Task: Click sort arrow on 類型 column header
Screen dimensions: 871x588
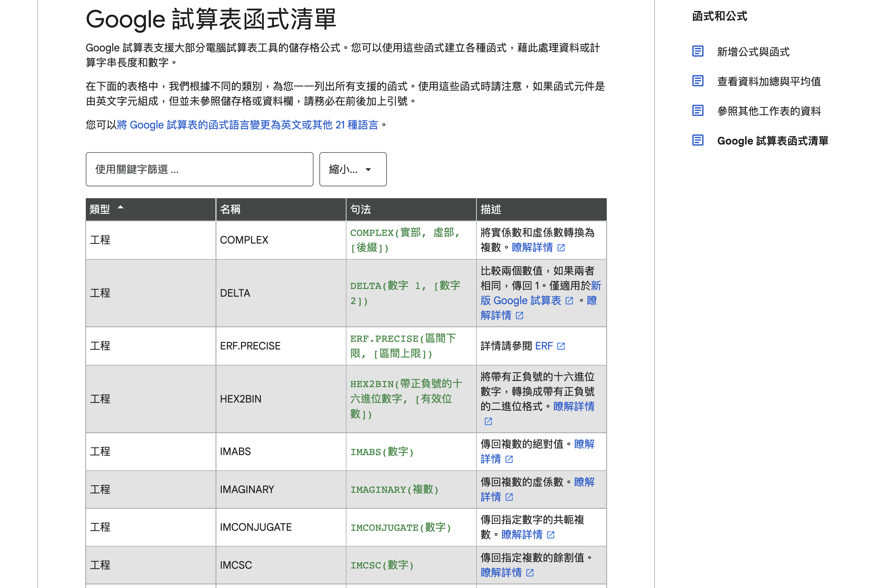Action: pos(121,207)
